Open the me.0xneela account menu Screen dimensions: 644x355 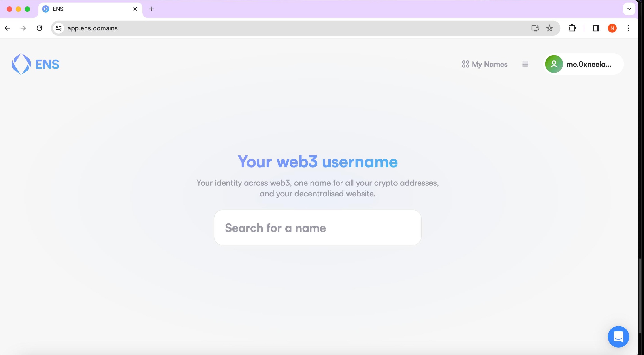[589, 64]
